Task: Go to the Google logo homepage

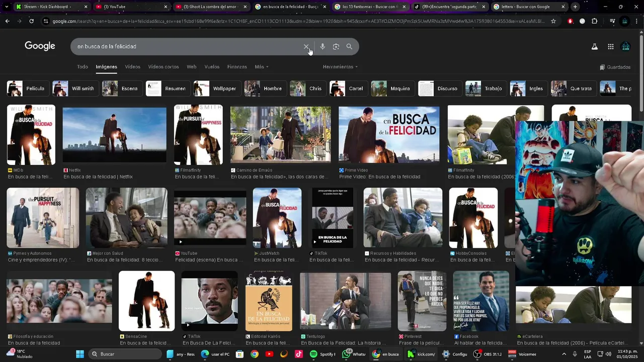Action: pos(40,46)
